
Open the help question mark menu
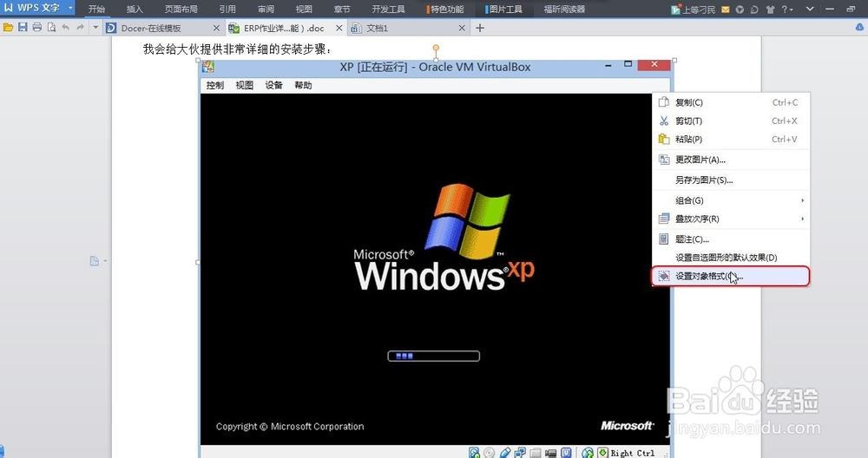tap(786, 10)
